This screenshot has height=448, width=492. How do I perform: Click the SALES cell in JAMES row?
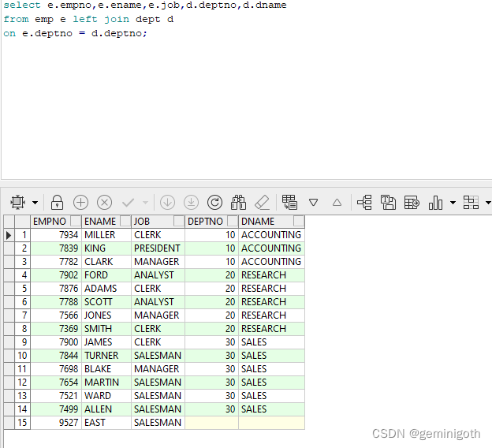(x=271, y=342)
